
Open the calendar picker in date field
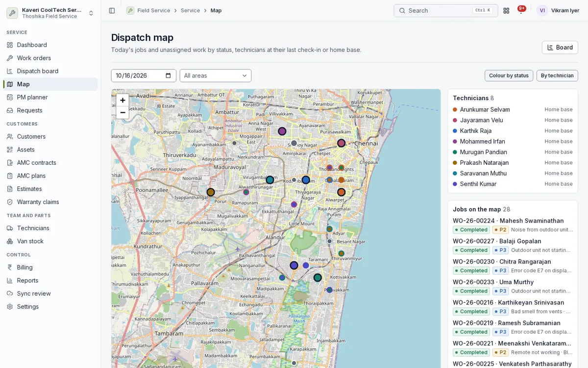click(168, 76)
